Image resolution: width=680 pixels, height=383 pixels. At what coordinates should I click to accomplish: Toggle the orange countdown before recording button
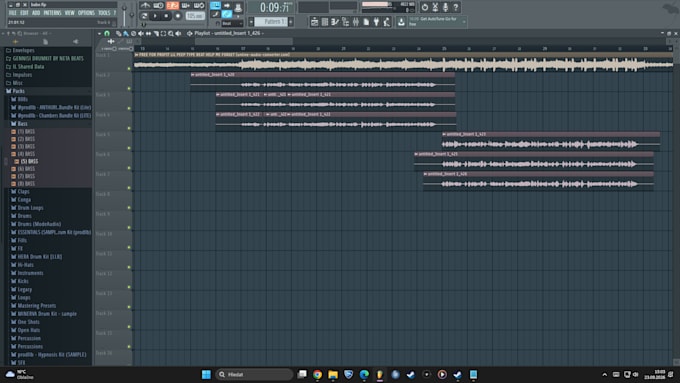(173, 6)
